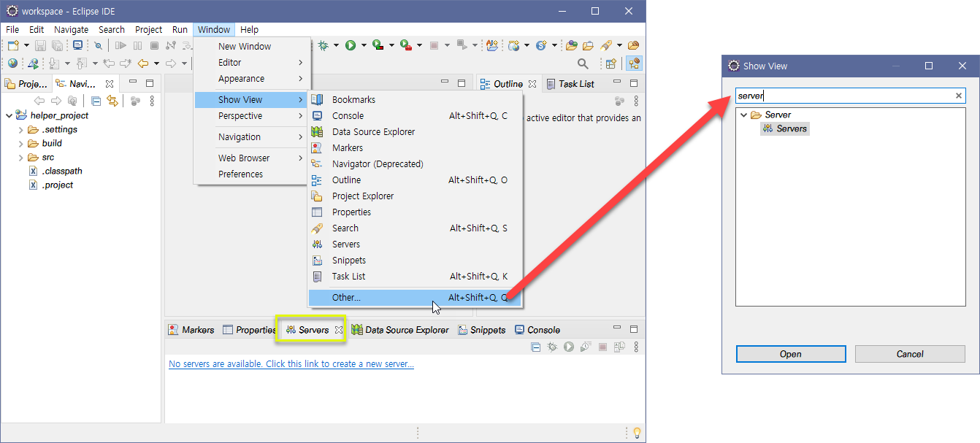980x443 pixels.
Task: Click the active Java EE perspective icon
Action: (x=634, y=63)
